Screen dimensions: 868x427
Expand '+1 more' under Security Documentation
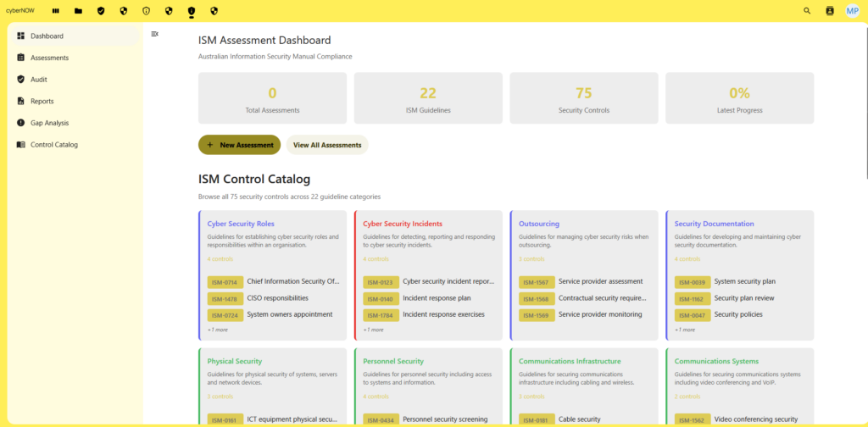[684, 330]
